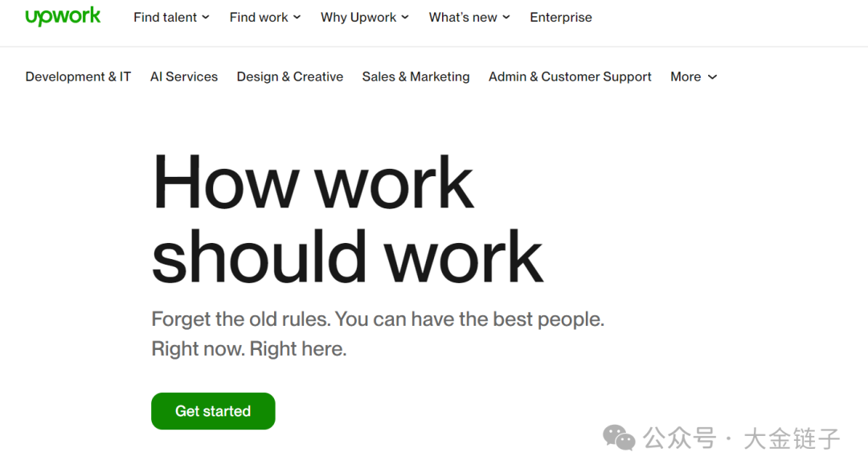The height and width of the screenshot is (473, 868).
Task: Click the green Get started button
Action: pyautogui.click(x=213, y=411)
